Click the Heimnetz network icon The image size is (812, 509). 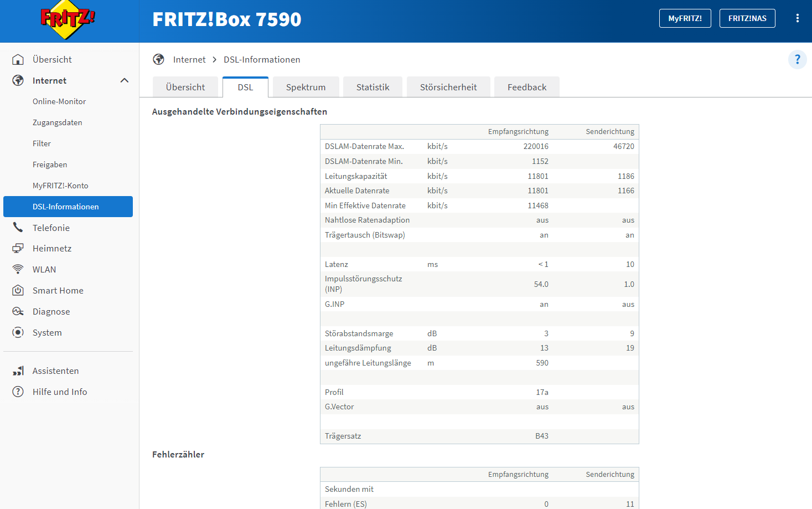[x=18, y=248]
